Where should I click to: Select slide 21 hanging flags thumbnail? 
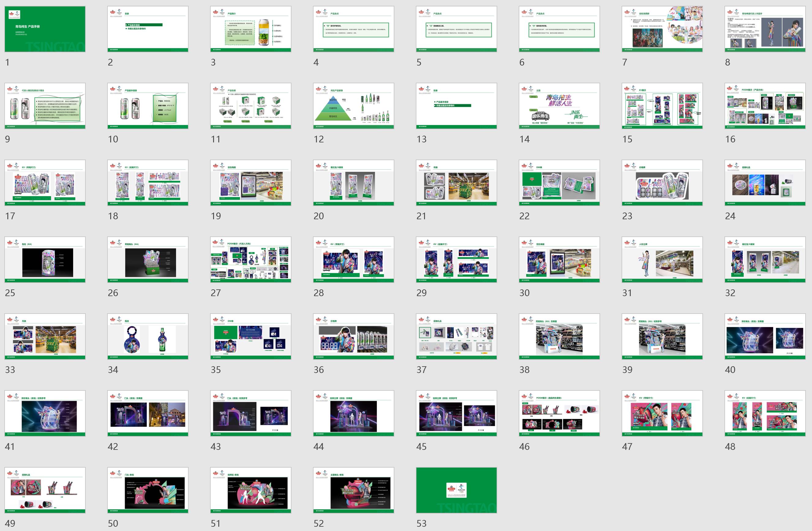(457, 183)
